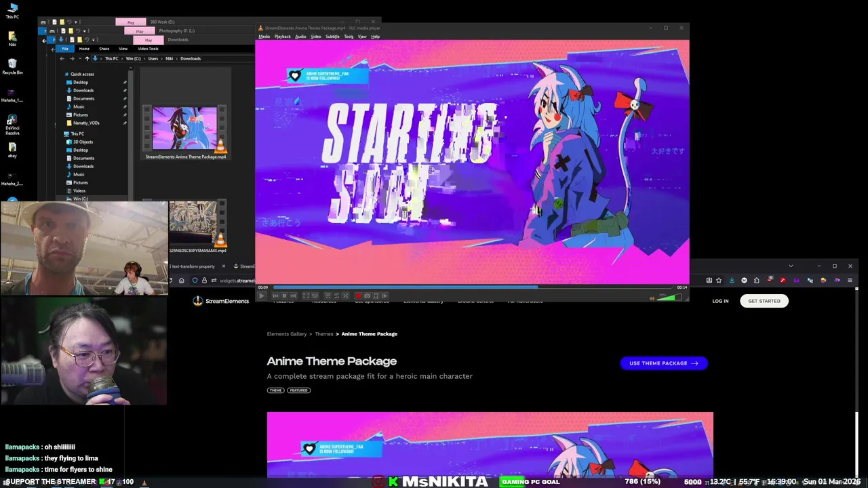Skip to next media in VLC
The height and width of the screenshot is (488, 868).
(293, 296)
